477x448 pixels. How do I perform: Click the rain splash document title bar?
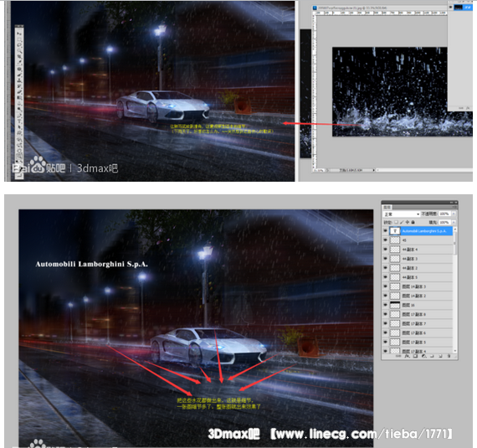(380, 8)
